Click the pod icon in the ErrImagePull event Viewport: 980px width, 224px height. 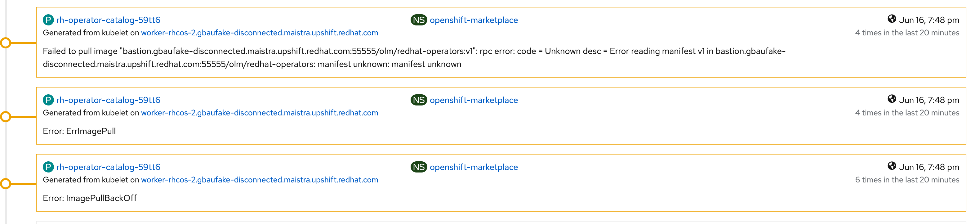click(x=48, y=100)
